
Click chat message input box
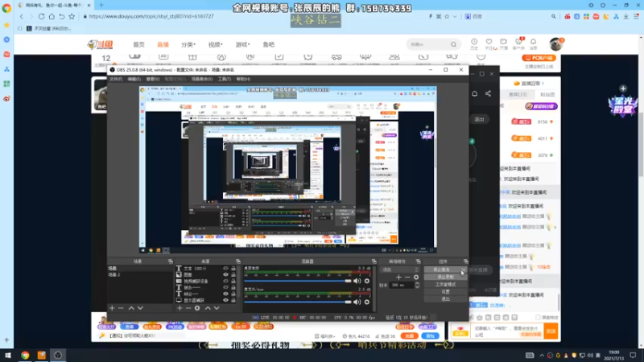click(x=508, y=331)
